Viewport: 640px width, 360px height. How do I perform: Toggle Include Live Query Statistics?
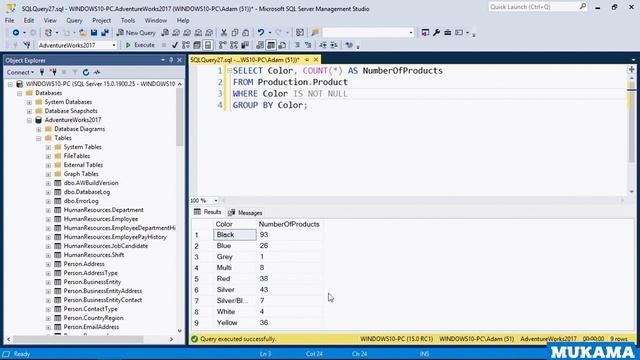(234, 45)
